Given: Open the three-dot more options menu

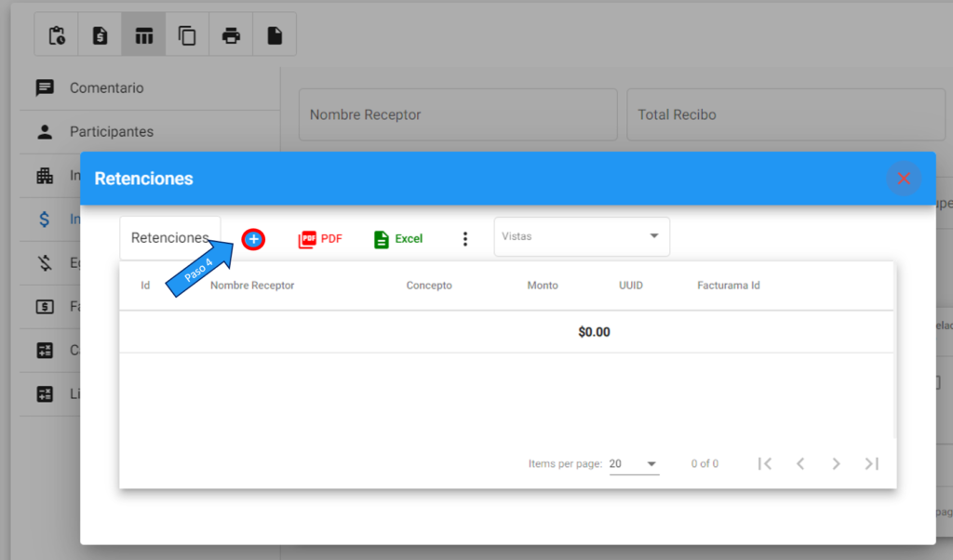Looking at the screenshot, I should click(x=465, y=239).
